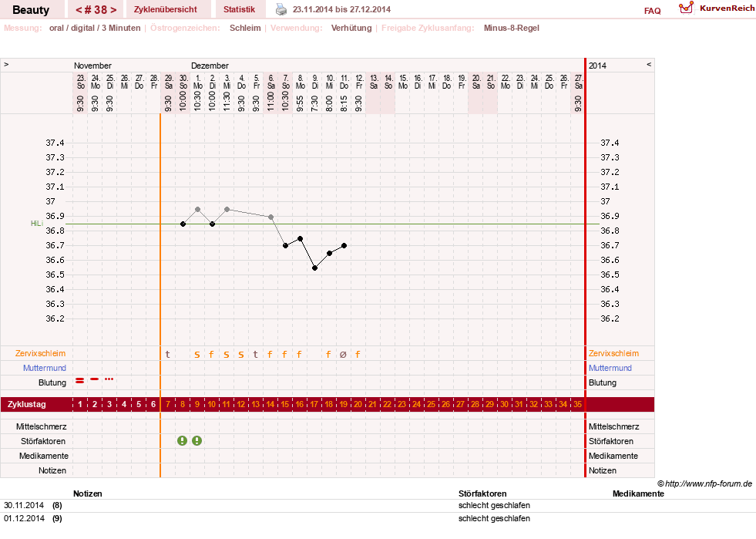Click the Medikamente row label on the left

(44, 456)
